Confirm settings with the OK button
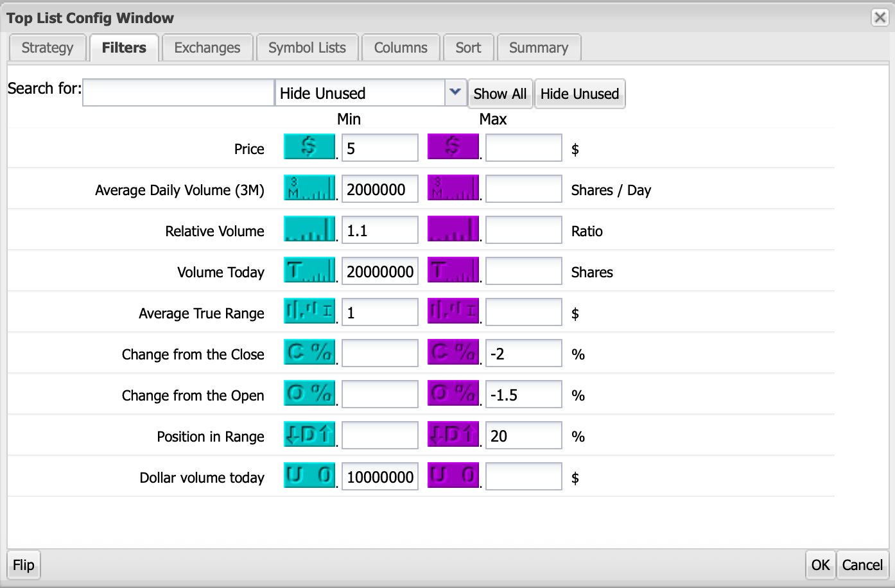 [820, 565]
